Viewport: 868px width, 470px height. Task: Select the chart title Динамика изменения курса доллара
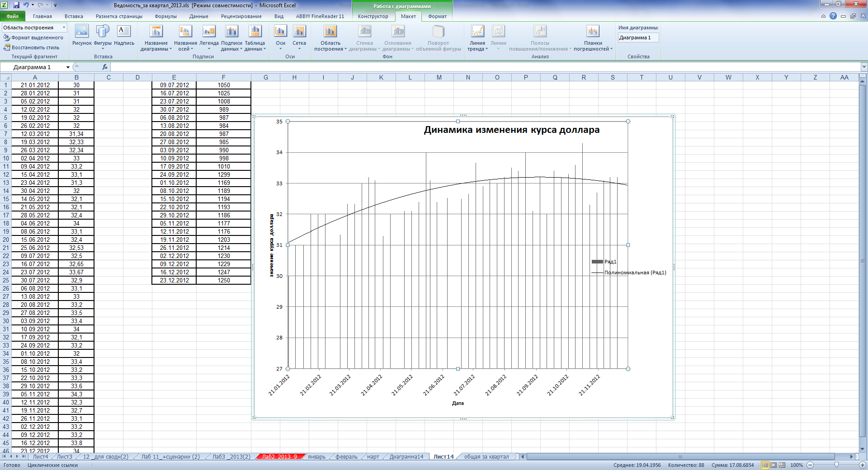click(x=511, y=130)
